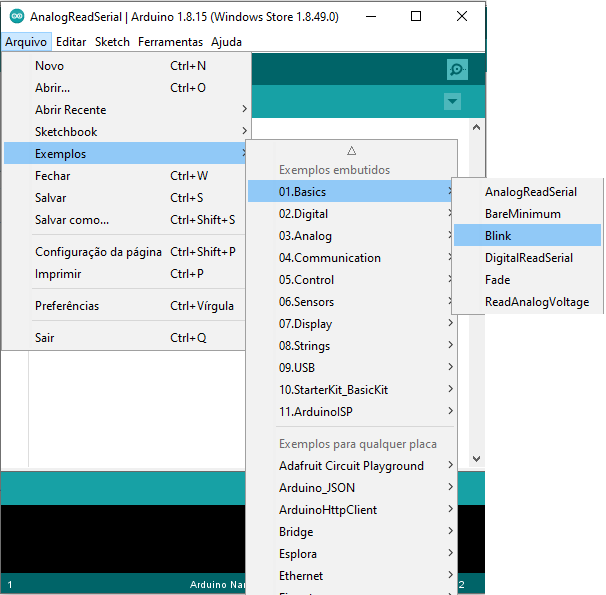Viewport: 606px width, 595px height.
Task: Select the Exemplos menu item
Action: coord(124,153)
